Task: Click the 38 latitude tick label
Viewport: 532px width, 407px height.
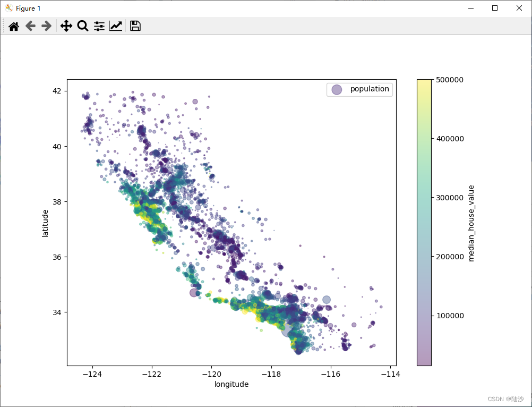Action: (57, 201)
